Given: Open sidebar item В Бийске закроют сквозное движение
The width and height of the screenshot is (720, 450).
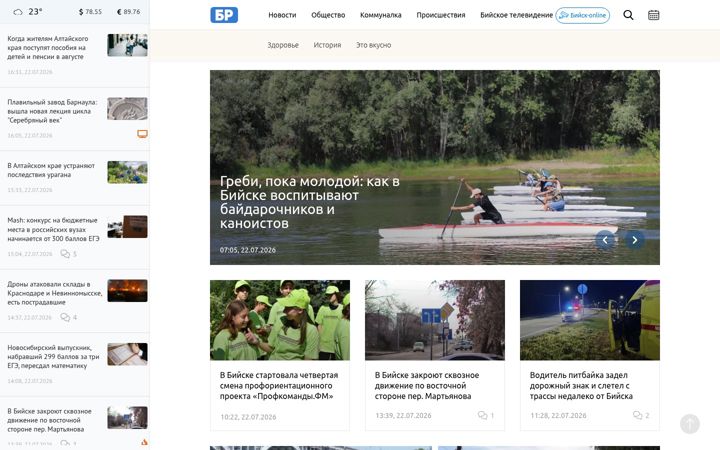Looking at the screenshot, I should (x=49, y=420).
